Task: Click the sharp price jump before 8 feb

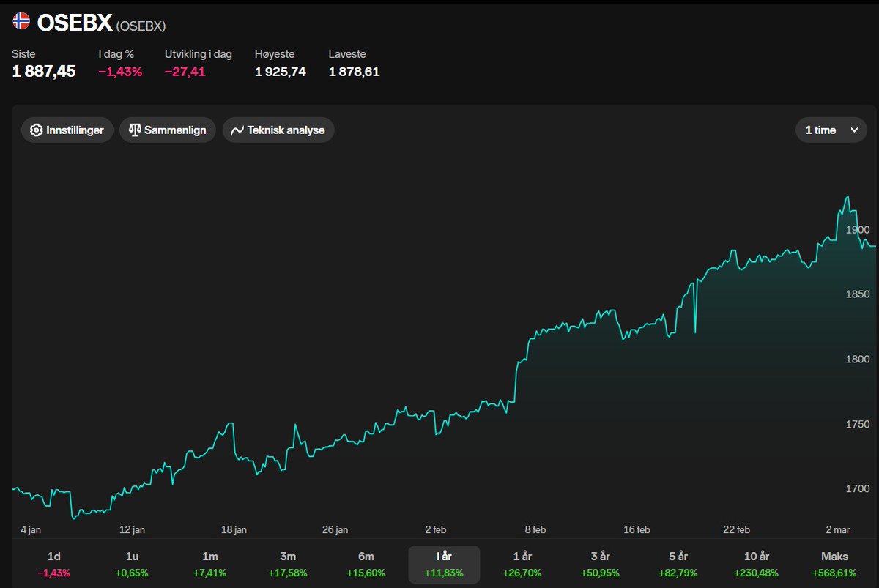Action: tap(516, 381)
